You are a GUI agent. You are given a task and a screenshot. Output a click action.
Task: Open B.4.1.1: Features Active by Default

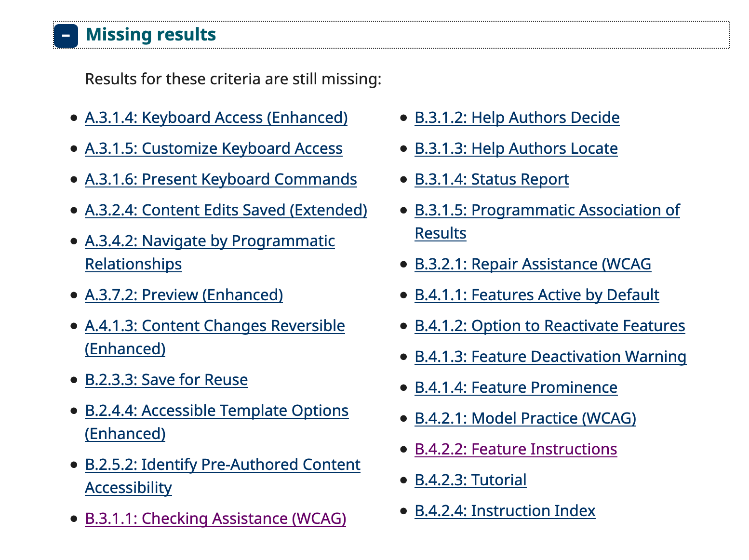click(537, 294)
